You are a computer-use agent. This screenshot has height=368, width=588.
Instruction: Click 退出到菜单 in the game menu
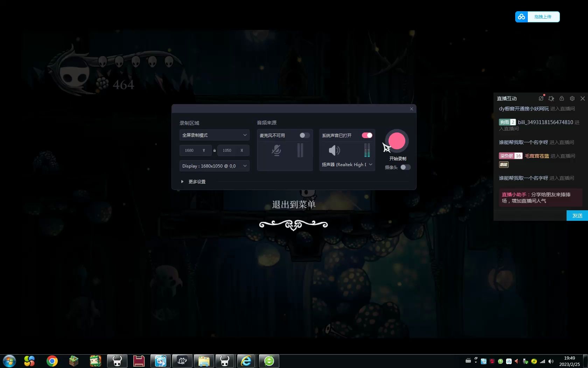[294, 205]
